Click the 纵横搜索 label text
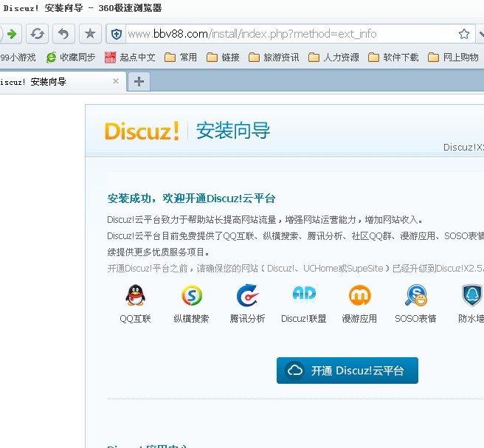This screenshot has height=448, width=484. [x=191, y=318]
